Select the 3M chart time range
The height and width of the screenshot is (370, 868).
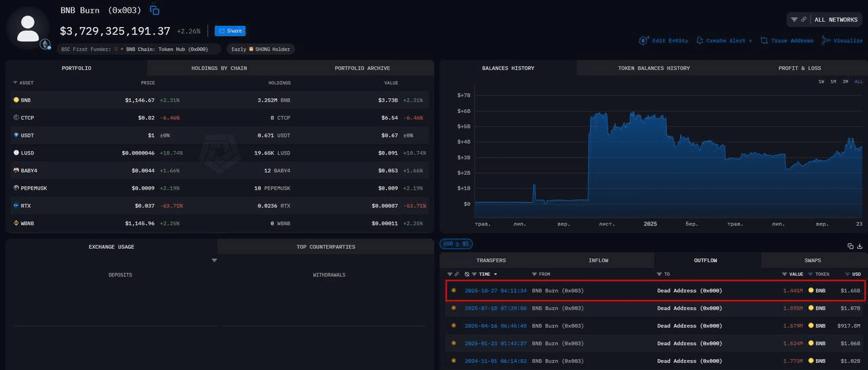click(845, 81)
